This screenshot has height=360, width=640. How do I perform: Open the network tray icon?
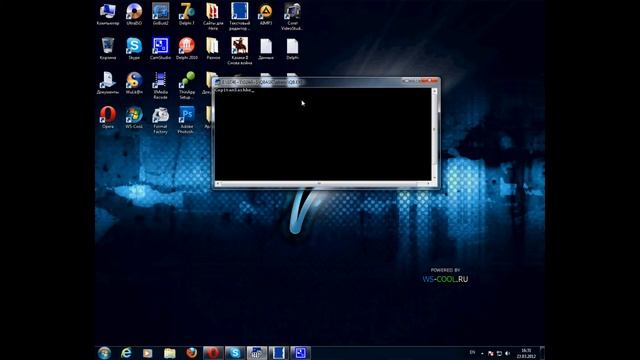pyautogui.click(x=499, y=353)
